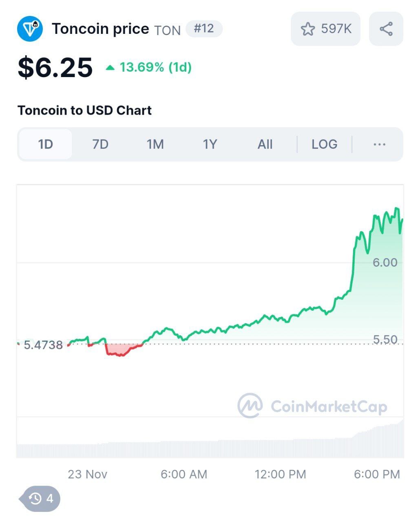Open the three-dots more chart options
The width and height of the screenshot is (420, 522).
click(x=379, y=144)
